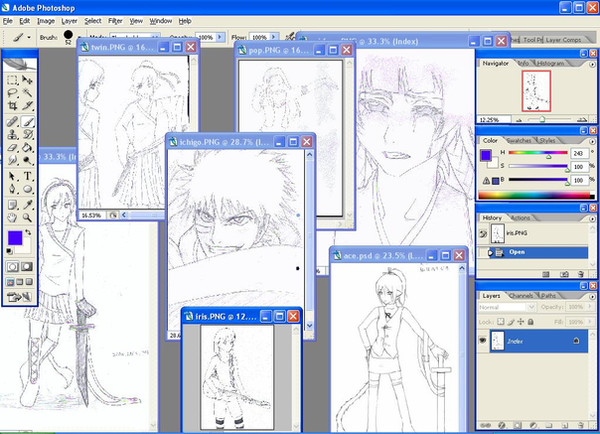This screenshot has height=434, width=600.
Task: Open the Tool Preset picker arrow
Action: (x=29, y=38)
